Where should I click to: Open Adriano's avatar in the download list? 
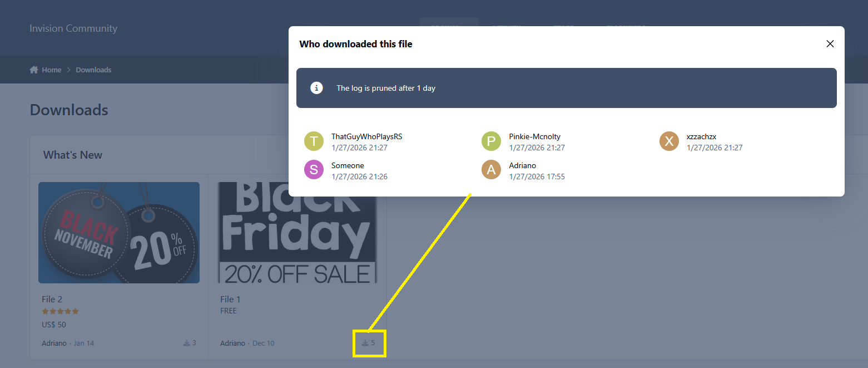coord(491,170)
